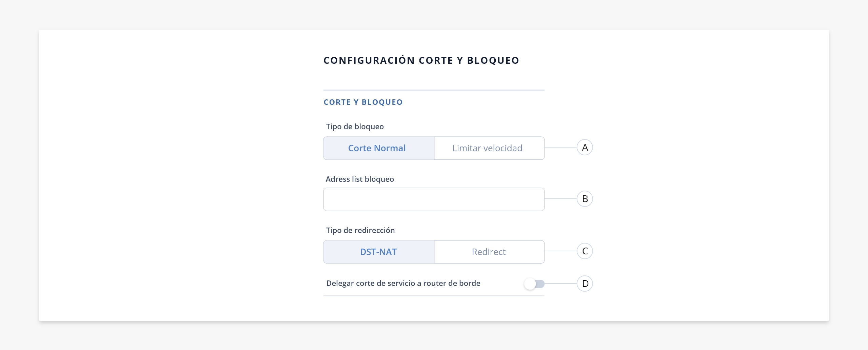Click the Delegar corte de servicio label text
The height and width of the screenshot is (350, 868).
pos(403,283)
